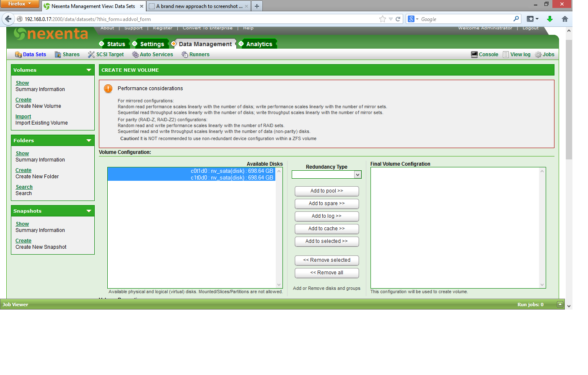Click the Register link
588x375 pixels.
point(163,28)
